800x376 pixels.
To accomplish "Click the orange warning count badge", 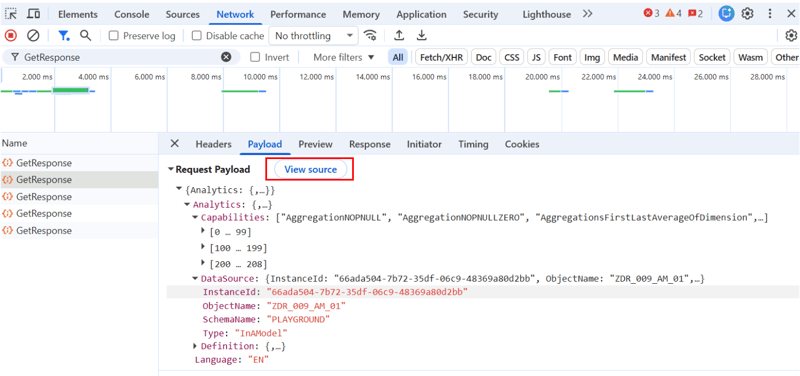I will click(673, 14).
